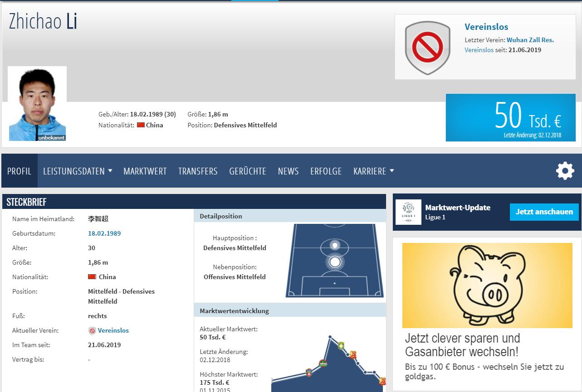
Task: Click the Aktueller Marktwert '50 Tsd. €' value
Action: [213, 337]
